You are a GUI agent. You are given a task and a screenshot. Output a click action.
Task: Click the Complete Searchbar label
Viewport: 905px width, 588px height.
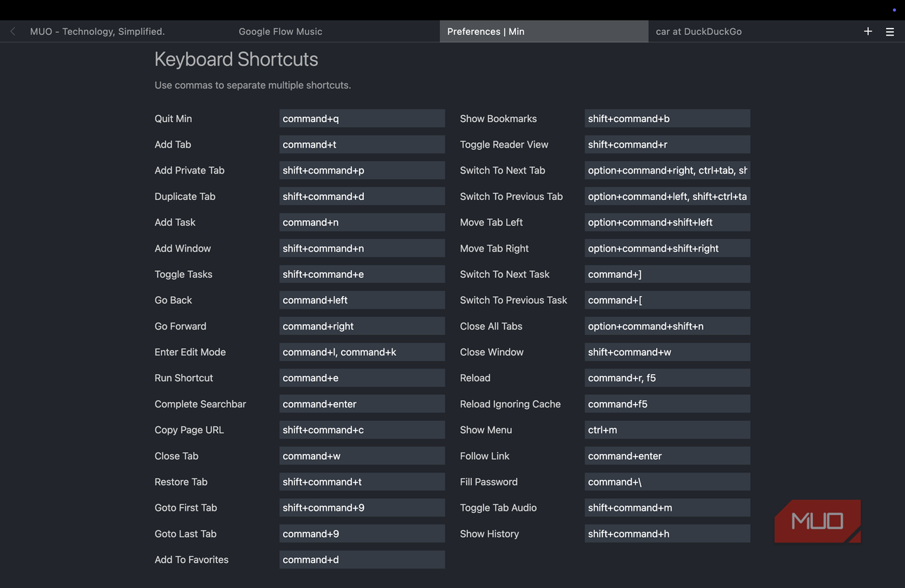click(x=200, y=404)
